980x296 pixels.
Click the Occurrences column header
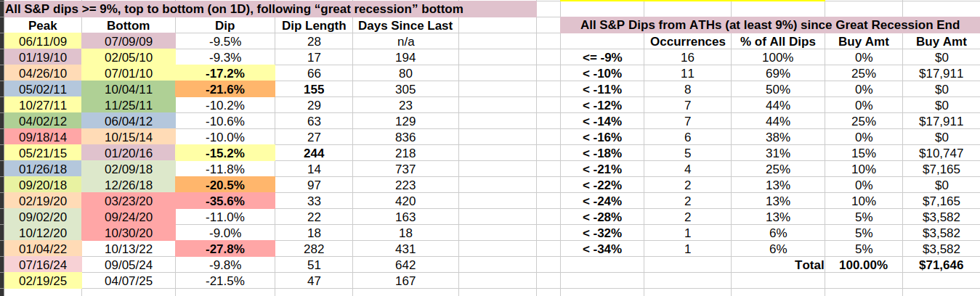[x=687, y=41]
